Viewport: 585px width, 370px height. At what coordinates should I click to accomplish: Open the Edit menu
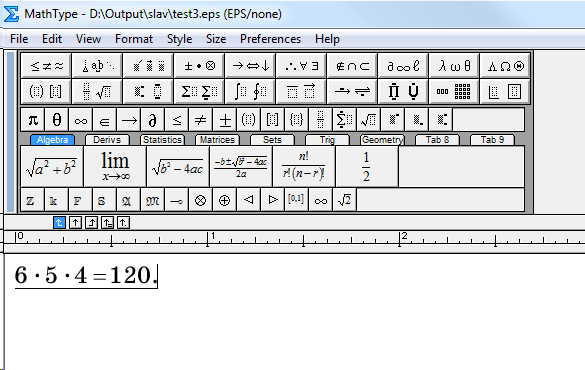pos(52,39)
